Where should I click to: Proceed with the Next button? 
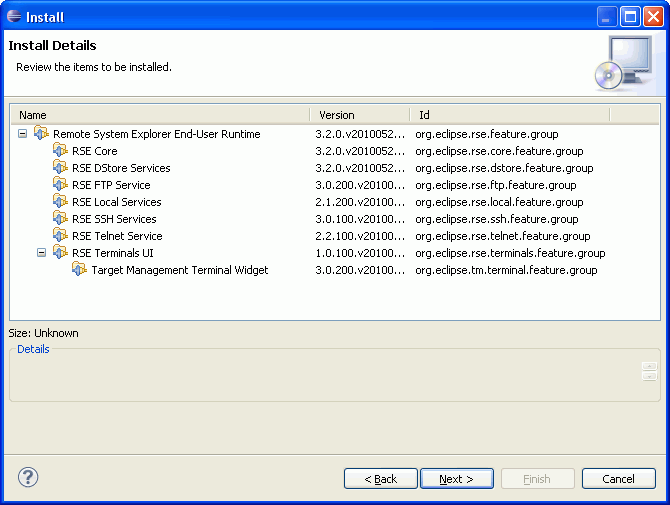point(457,479)
